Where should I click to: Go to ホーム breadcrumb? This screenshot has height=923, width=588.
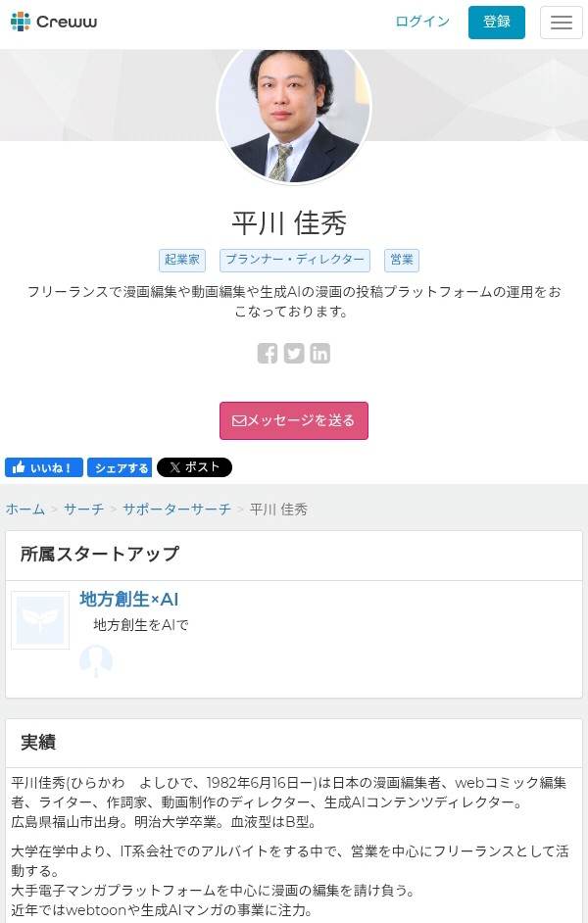point(25,509)
